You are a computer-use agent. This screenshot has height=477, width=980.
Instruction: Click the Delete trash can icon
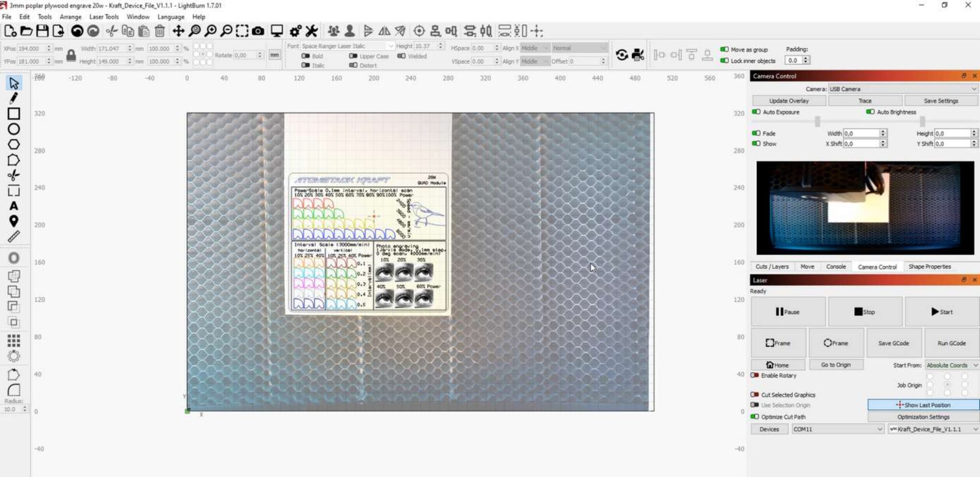[x=160, y=32]
